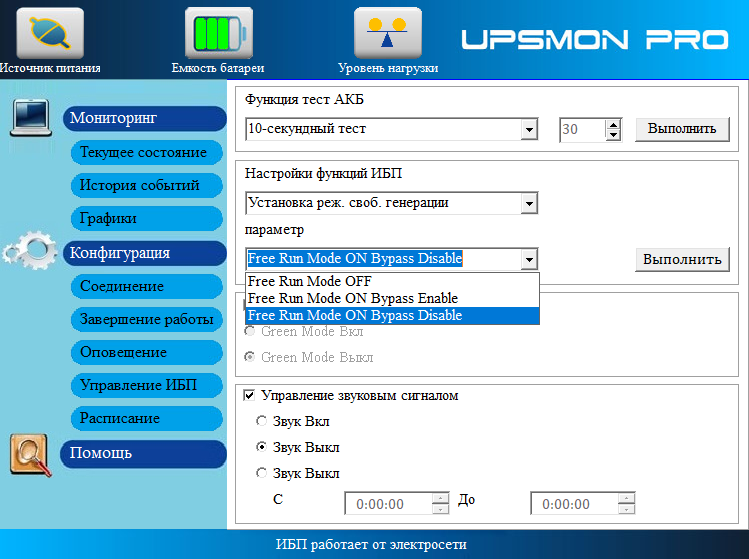Toggle Управление звуковым сигналом checkbox
The width and height of the screenshot is (749, 559).
[249, 396]
